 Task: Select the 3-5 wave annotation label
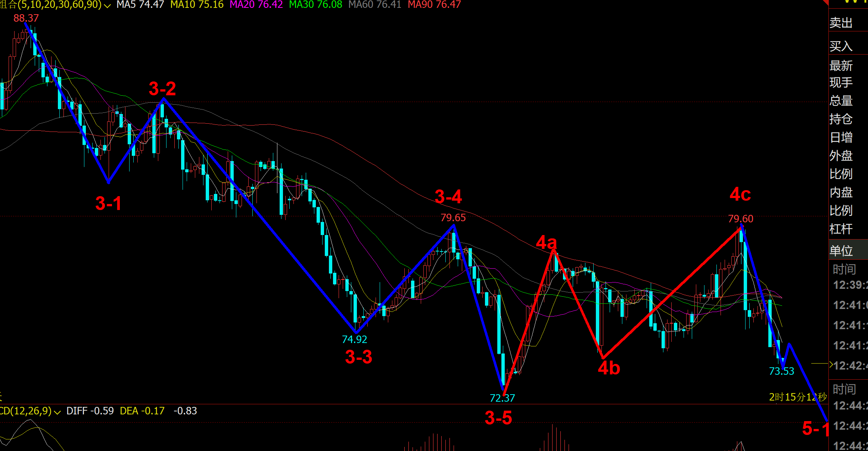click(498, 418)
